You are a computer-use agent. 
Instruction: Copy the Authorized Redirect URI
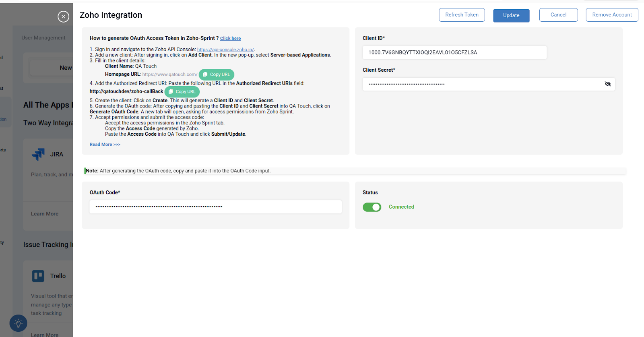point(182,92)
